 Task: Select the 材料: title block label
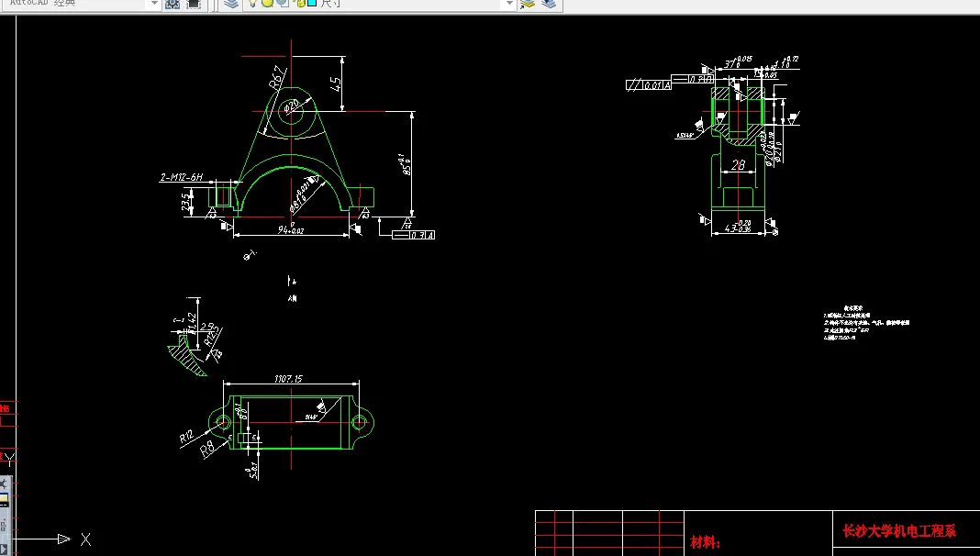705,542
